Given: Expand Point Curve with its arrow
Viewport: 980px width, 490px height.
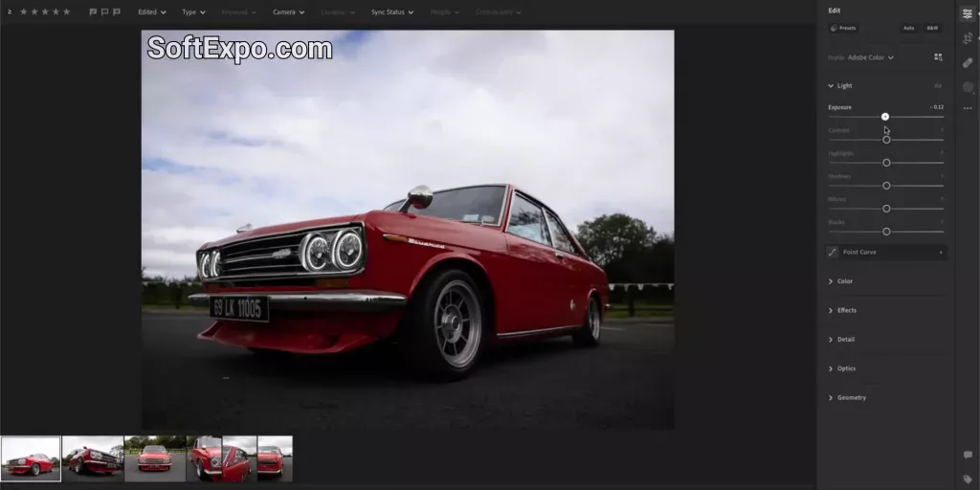Looking at the screenshot, I should pyautogui.click(x=941, y=253).
